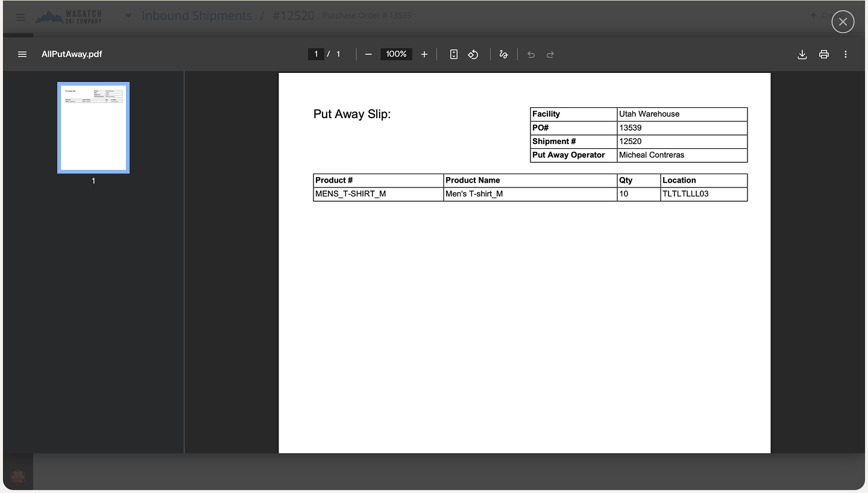Click the 100% zoom level field
Image resolution: width=868 pixels, height=493 pixels.
click(x=396, y=54)
